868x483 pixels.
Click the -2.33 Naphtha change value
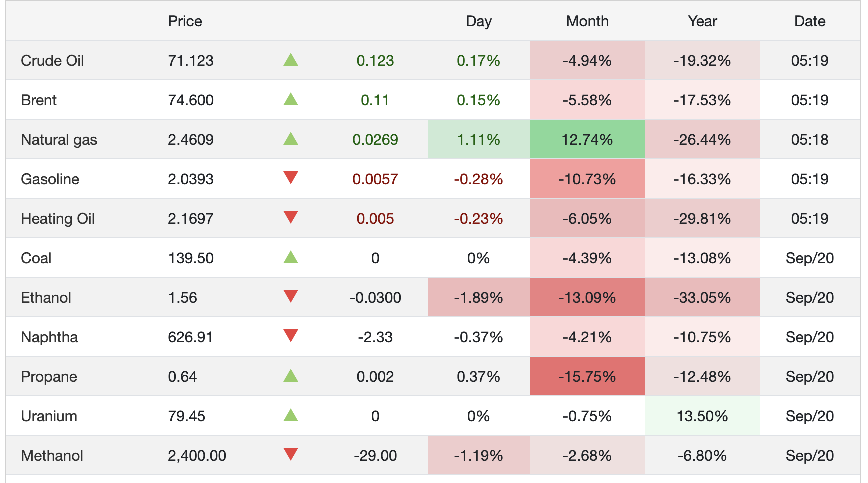(x=375, y=337)
